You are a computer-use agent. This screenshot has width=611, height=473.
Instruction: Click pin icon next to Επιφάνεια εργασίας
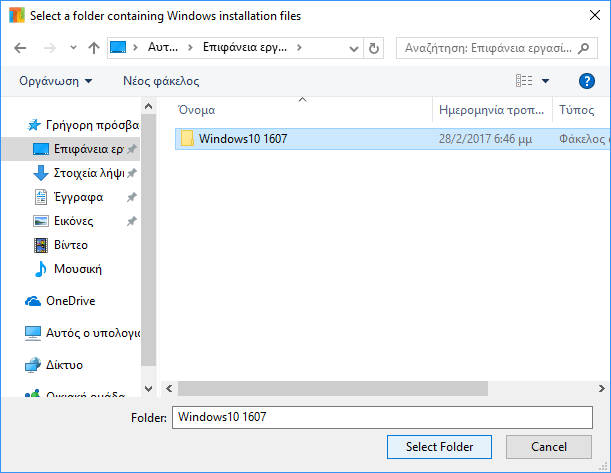(132, 149)
